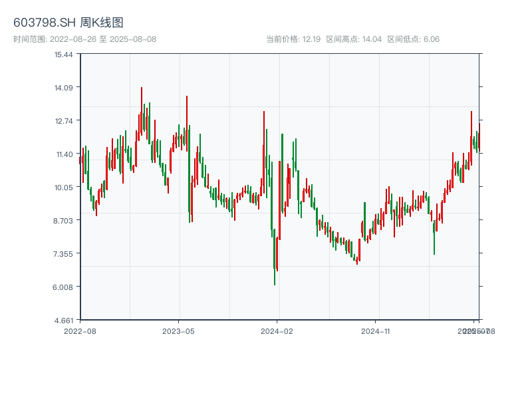Click the y-axis label 14.09
This screenshot has width=532, height=399.
click(x=63, y=88)
